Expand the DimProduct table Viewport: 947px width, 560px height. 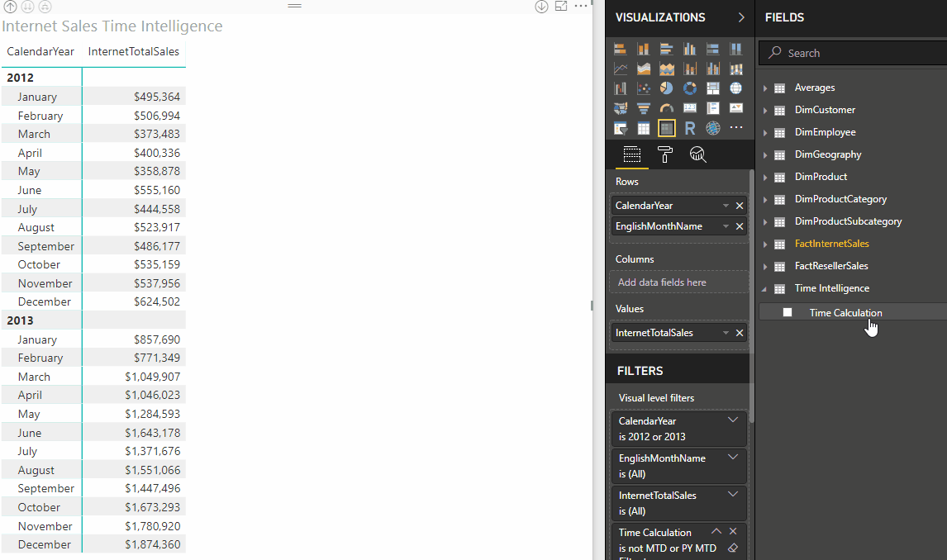[765, 178]
